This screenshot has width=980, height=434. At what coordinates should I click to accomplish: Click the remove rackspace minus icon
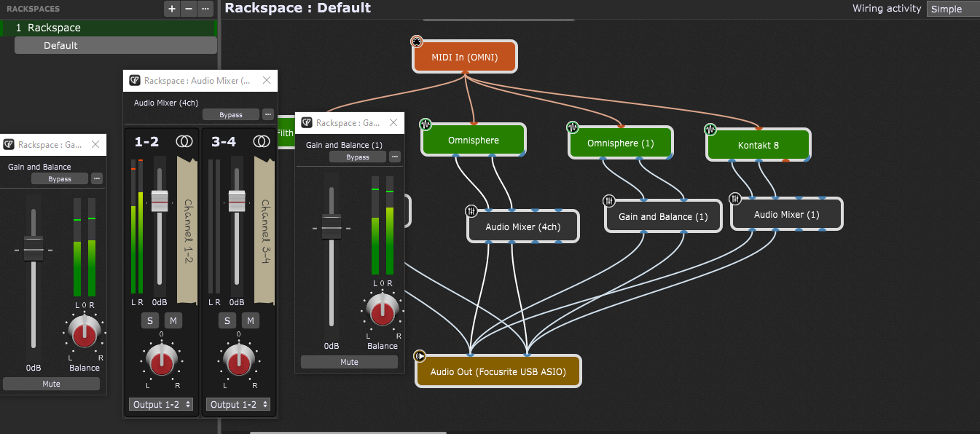coord(188,9)
